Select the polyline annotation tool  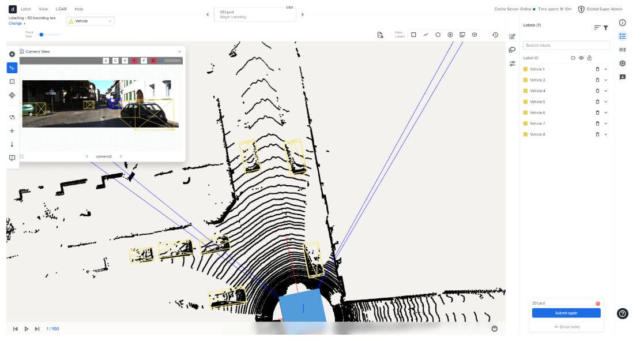coord(425,35)
